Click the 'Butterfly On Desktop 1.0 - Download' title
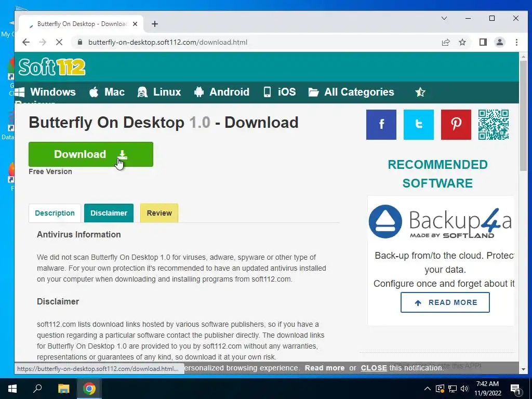The image size is (532, 399). (x=164, y=123)
